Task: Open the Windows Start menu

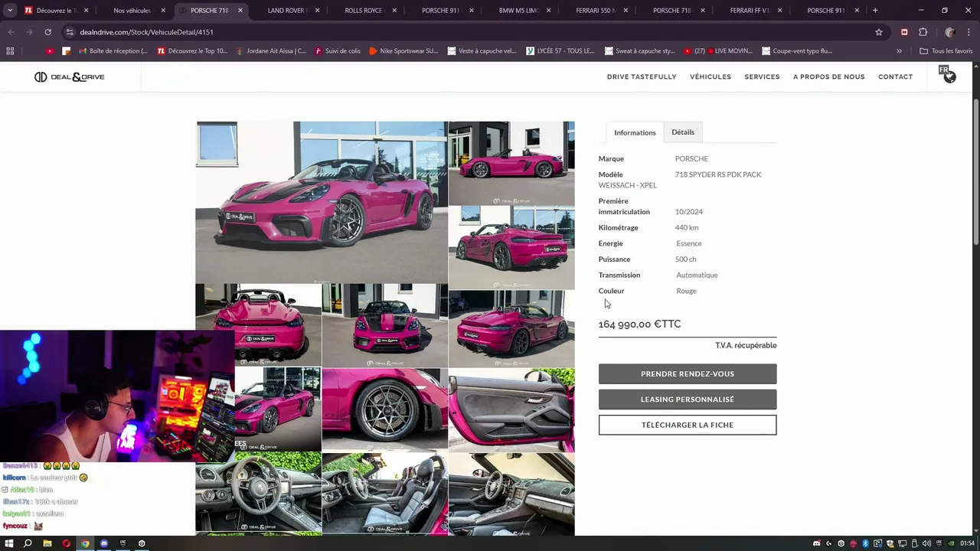Action: click(9, 543)
